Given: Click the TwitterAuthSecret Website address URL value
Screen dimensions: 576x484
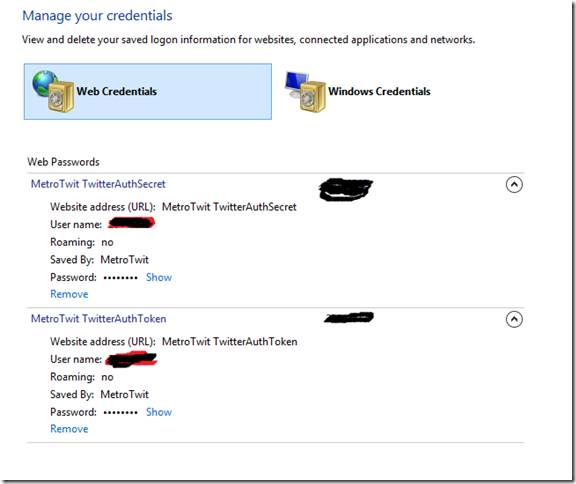Looking at the screenshot, I should click(x=229, y=207).
